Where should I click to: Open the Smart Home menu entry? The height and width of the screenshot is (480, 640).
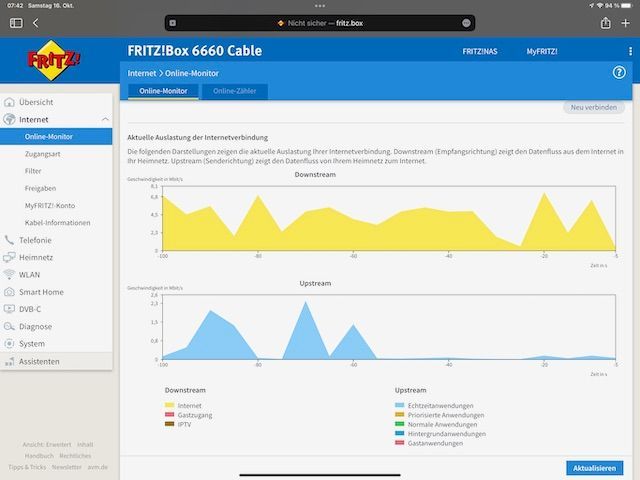point(41,292)
